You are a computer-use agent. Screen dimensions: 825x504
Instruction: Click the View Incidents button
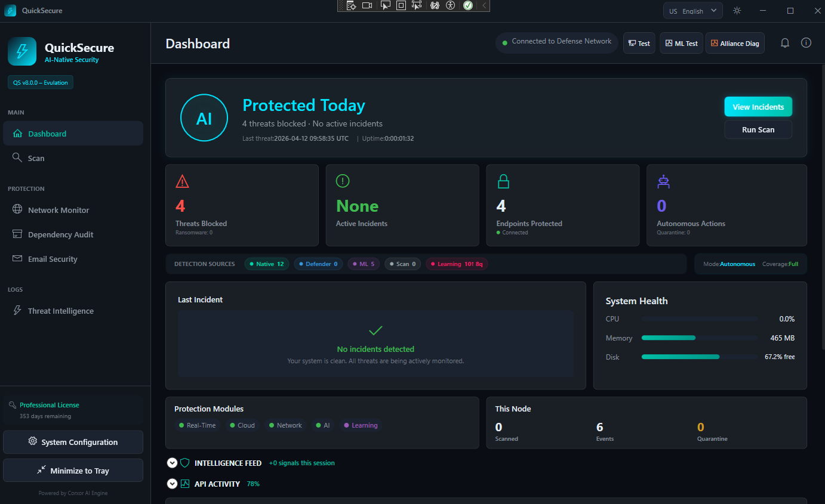(758, 106)
